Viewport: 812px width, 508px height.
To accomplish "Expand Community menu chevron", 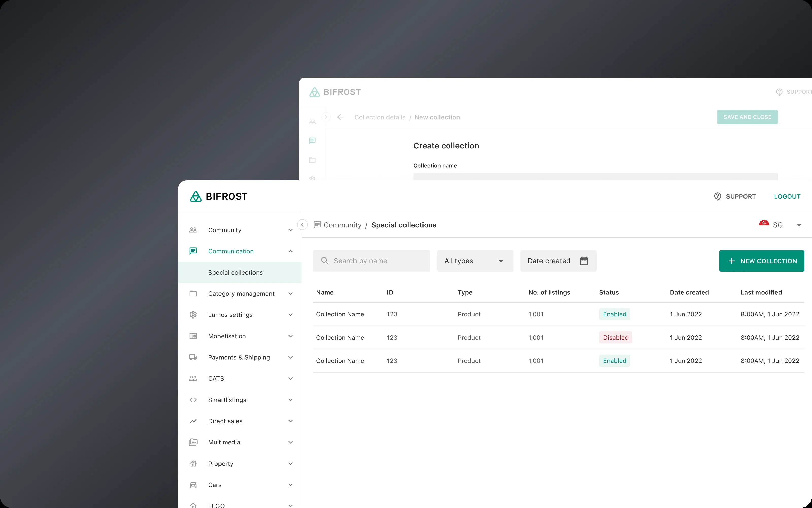I will (291, 230).
